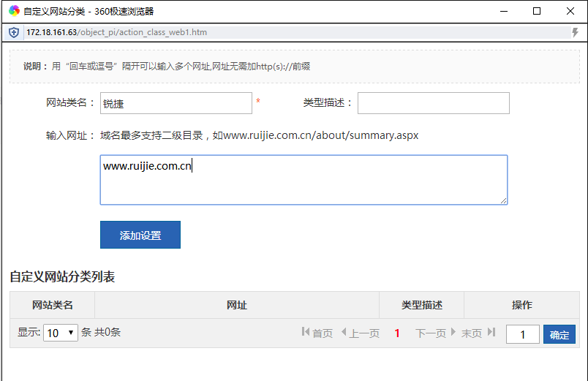The width and height of the screenshot is (588, 381).
Task: Click the 网址 column header
Action: click(237, 305)
